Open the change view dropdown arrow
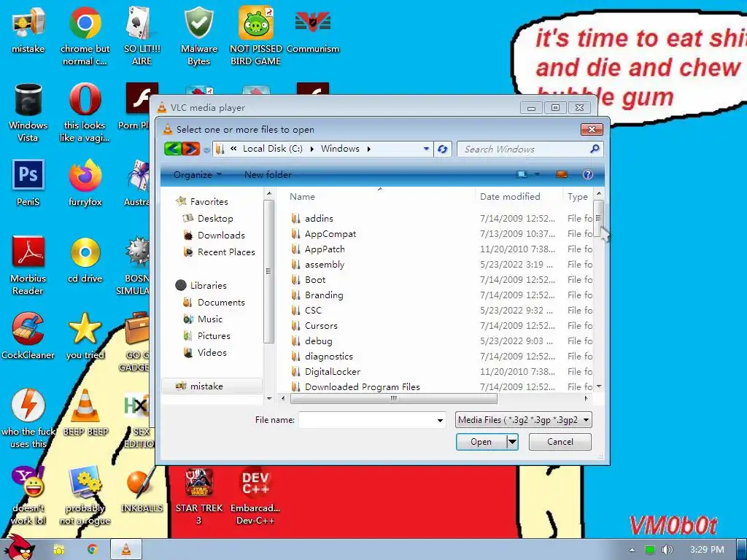The height and width of the screenshot is (560, 747). click(538, 174)
